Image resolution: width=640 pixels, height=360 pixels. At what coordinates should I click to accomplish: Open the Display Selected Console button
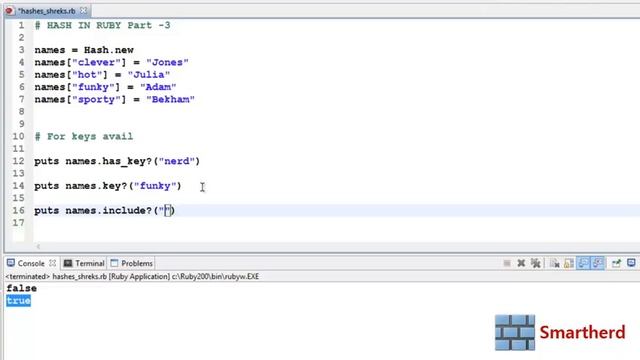point(631,263)
